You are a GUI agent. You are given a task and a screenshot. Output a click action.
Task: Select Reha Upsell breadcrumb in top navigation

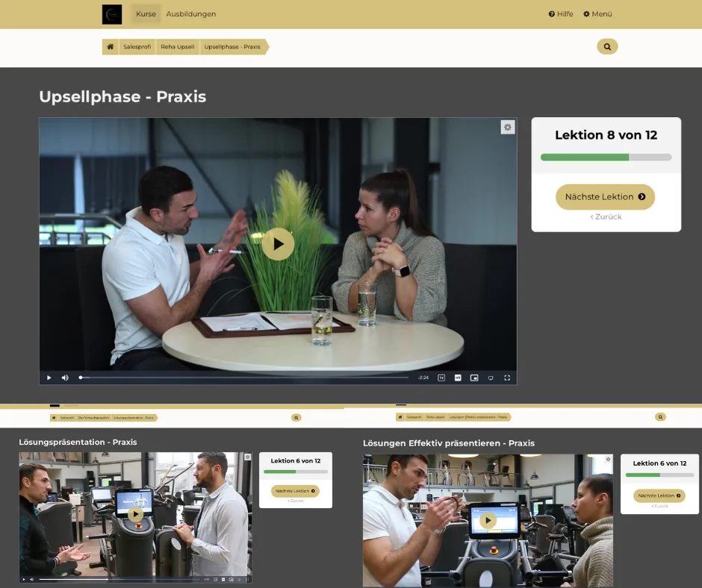(x=178, y=47)
